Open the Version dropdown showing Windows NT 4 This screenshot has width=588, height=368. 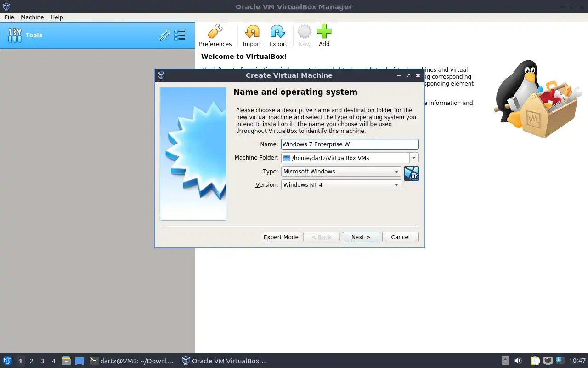[341, 184]
